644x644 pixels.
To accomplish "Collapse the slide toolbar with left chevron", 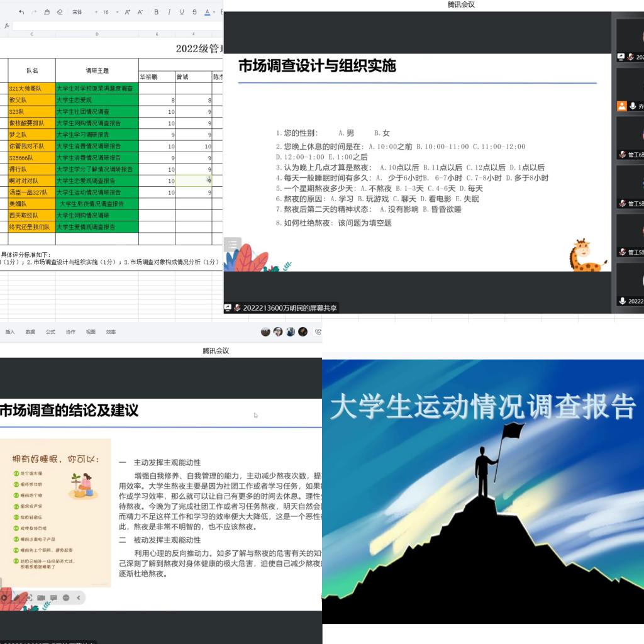I will click(x=79, y=597).
